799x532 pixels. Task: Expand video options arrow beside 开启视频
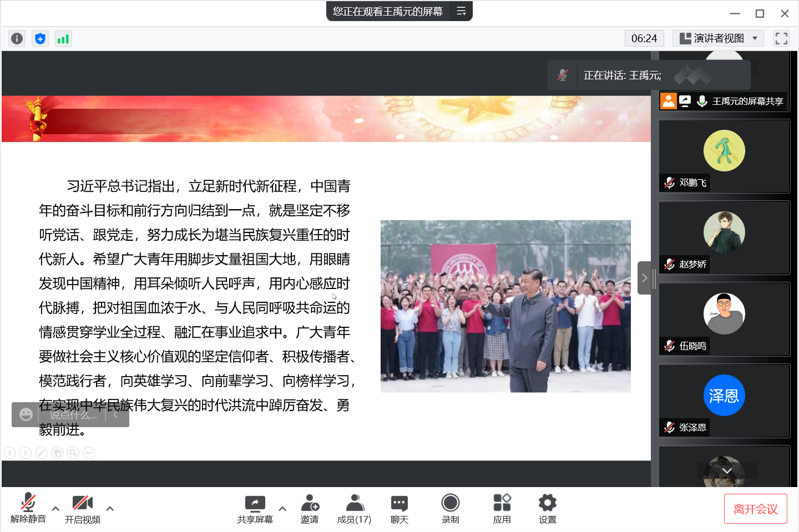click(110, 508)
